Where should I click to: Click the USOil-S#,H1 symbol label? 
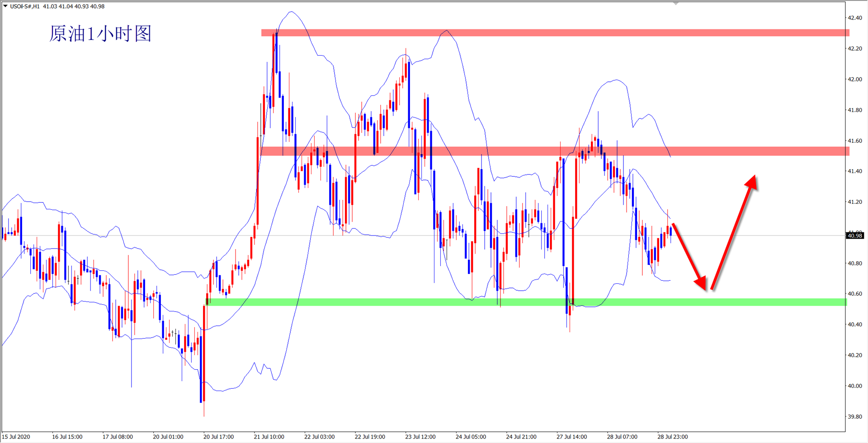24,6
